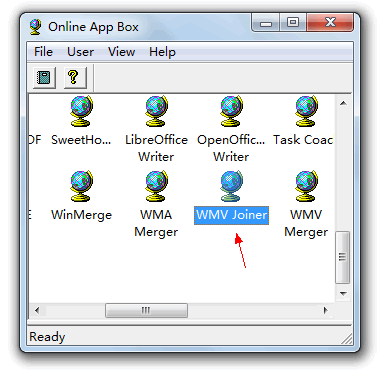Close the Online App Box window
The image size is (378, 371).
pyautogui.click(x=330, y=23)
